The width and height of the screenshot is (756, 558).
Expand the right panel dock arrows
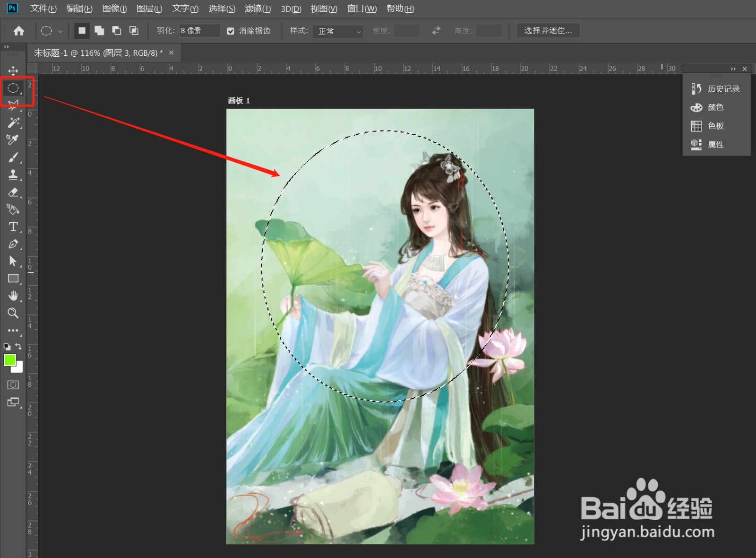point(733,69)
